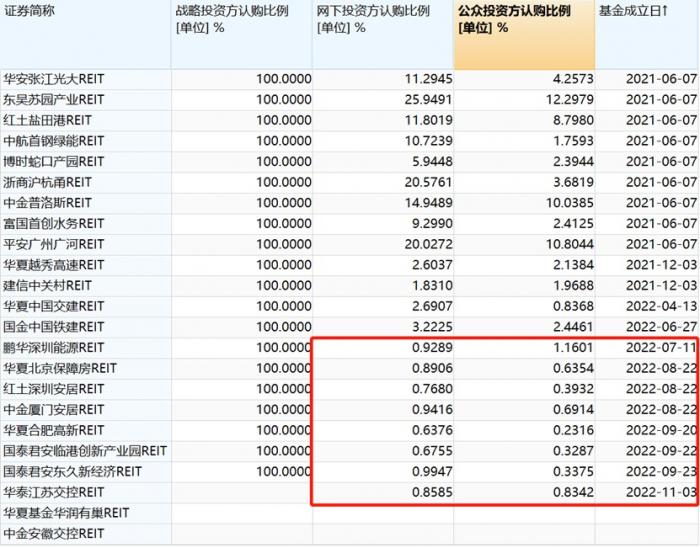Click the cell value 12.2979
Viewport: 700px width, 548px height.
click(570, 100)
